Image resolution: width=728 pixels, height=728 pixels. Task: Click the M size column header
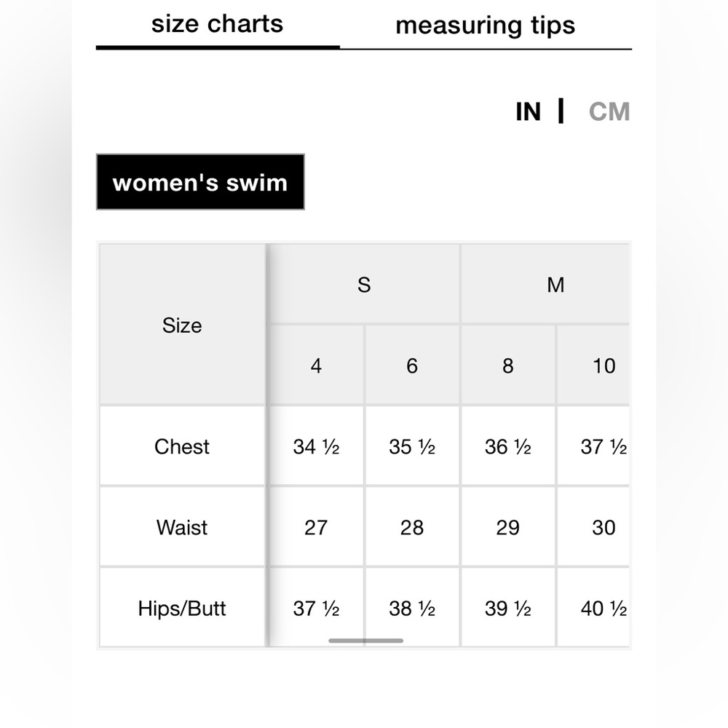[555, 285]
